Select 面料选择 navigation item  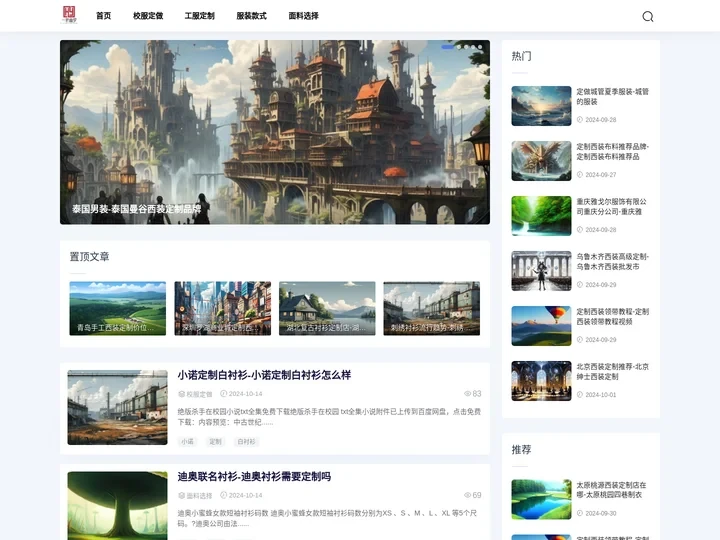[x=303, y=16]
